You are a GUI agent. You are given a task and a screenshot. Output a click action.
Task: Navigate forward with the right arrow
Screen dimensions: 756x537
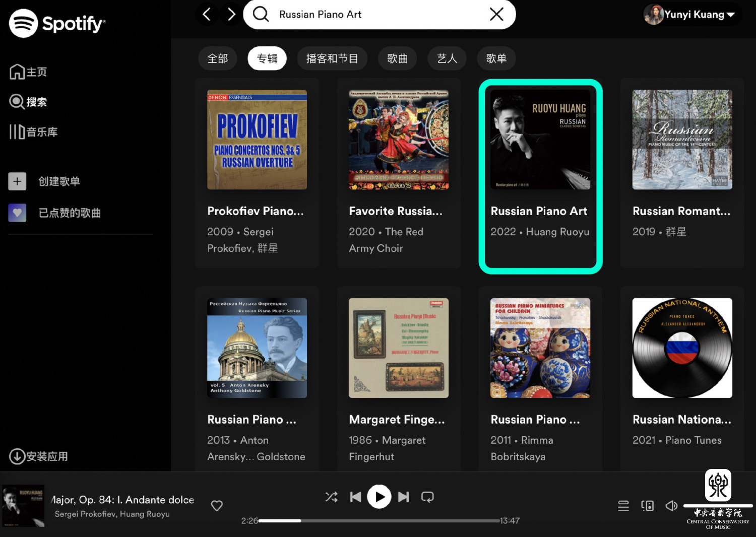(231, 14)
